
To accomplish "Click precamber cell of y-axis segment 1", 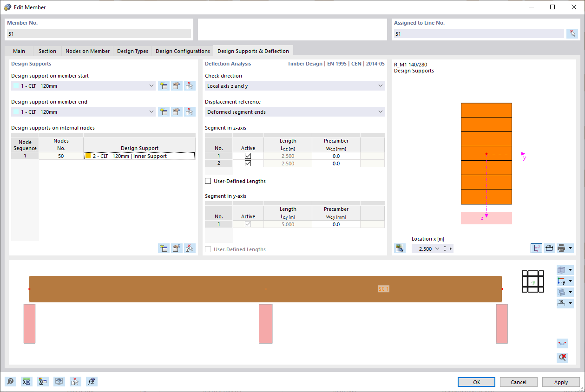I will coord(336,224).
